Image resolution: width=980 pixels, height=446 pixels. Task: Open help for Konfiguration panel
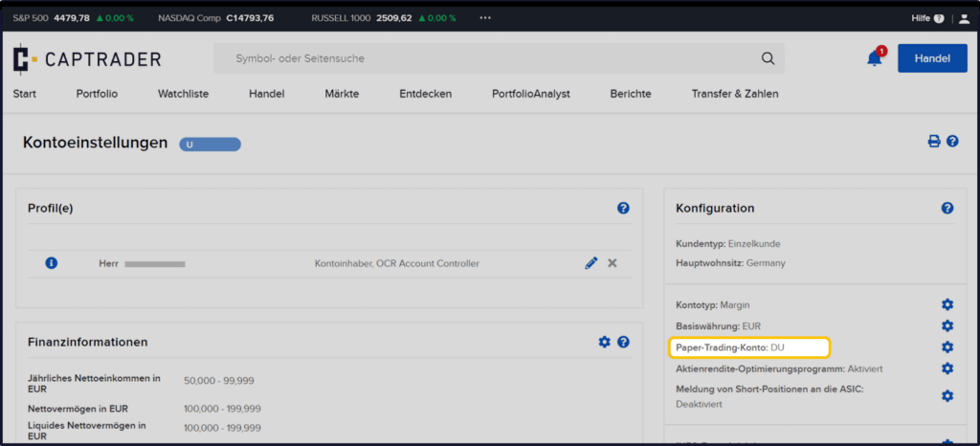pos(947,208)
